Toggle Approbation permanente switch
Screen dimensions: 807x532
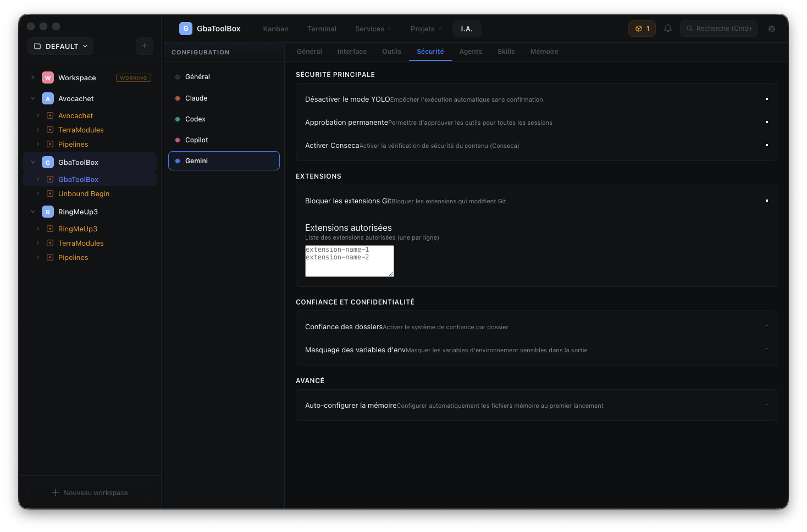[766, 122]
